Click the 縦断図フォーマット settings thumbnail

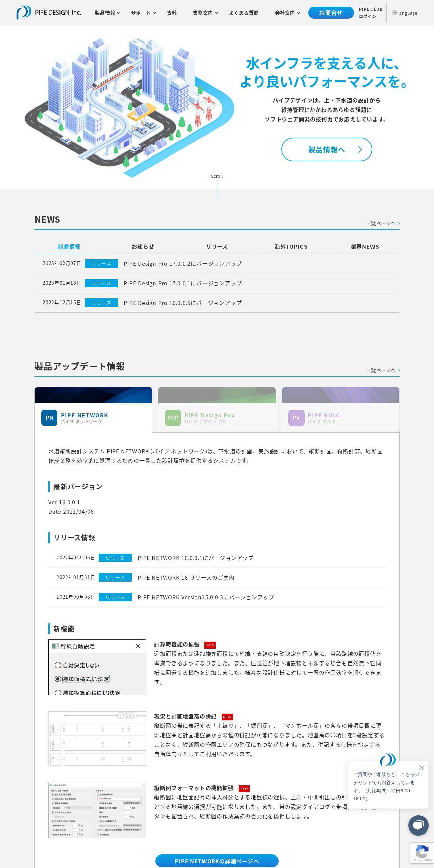click(x=97, y=811)
